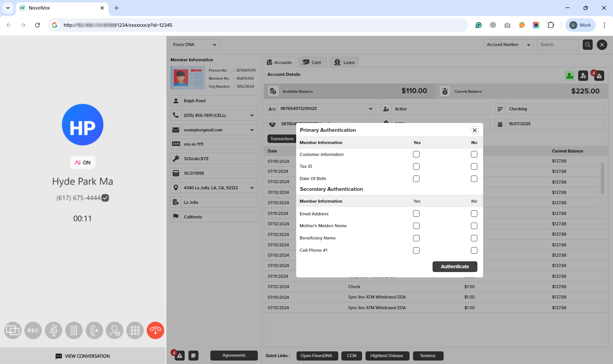End the active call with the red hang-up icon

[155, 330]
